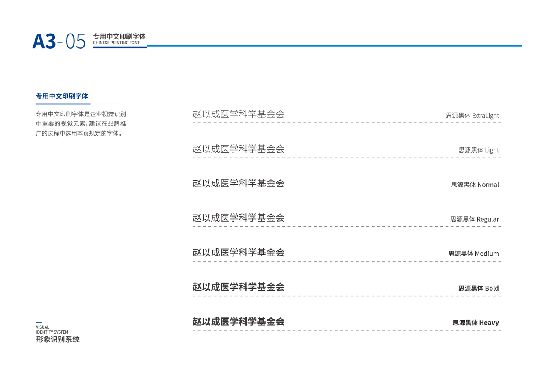Click the footer text 形象识别系统
Screen dimensions: 555x392
tap(58, 340)
